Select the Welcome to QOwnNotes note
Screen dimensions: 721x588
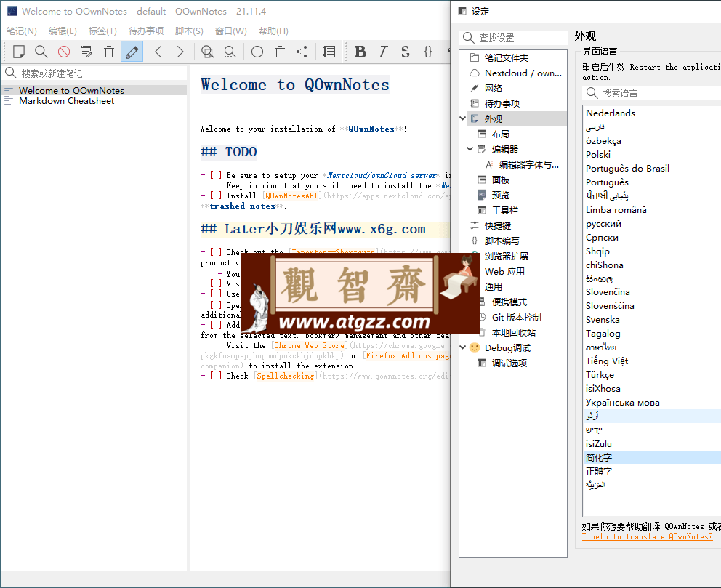pos(94,91)
